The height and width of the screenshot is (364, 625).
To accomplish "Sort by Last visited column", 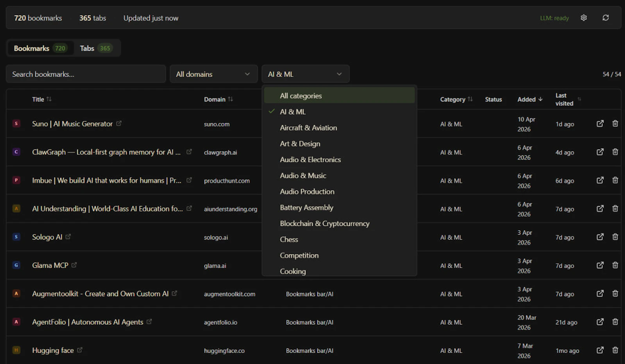I will [568, 99].
